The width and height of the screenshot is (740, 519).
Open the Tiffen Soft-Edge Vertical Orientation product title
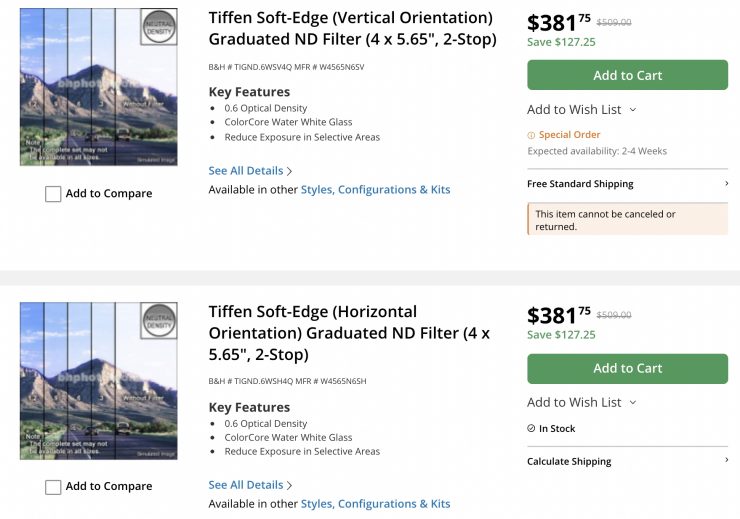click(x=350, y=28)
